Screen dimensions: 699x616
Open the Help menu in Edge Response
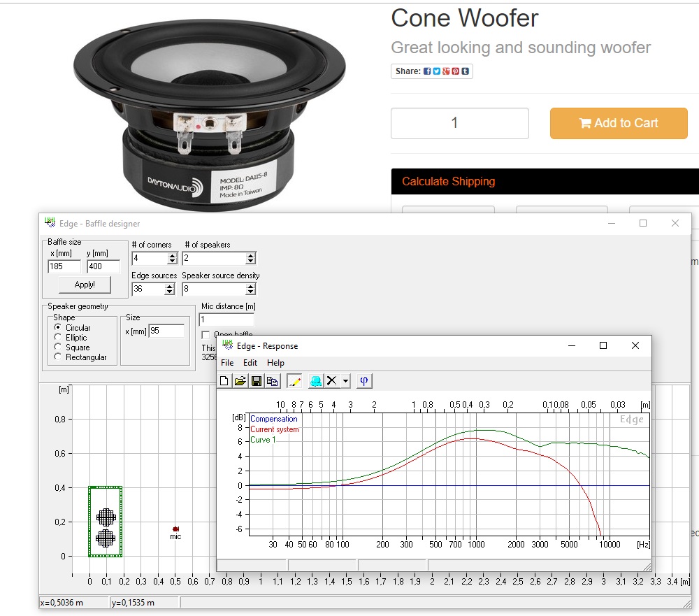[x=275, y=363]
